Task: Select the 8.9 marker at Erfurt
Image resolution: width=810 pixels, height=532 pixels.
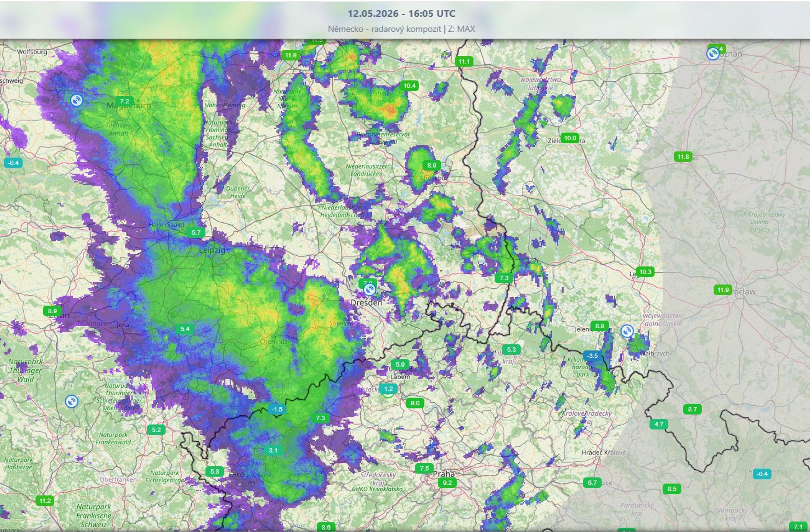Action: [52, 311]
